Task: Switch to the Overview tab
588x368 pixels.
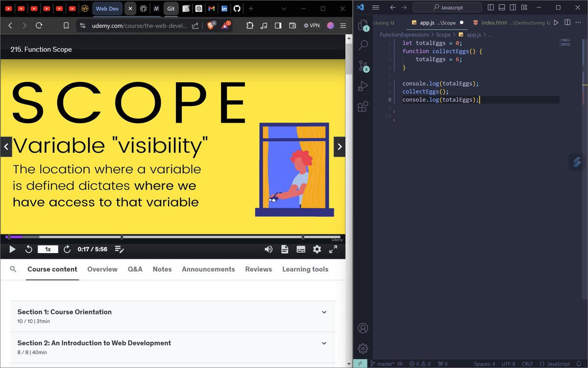Action: [x=102, y=269]
